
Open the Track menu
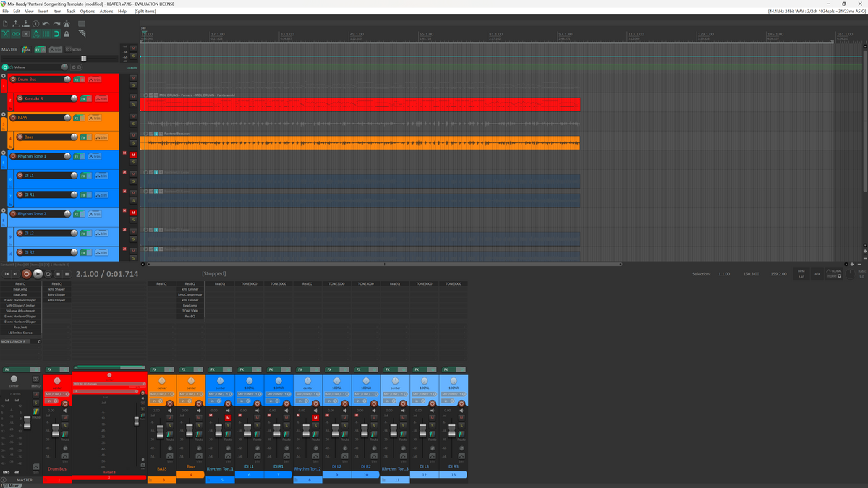[71, 11]
